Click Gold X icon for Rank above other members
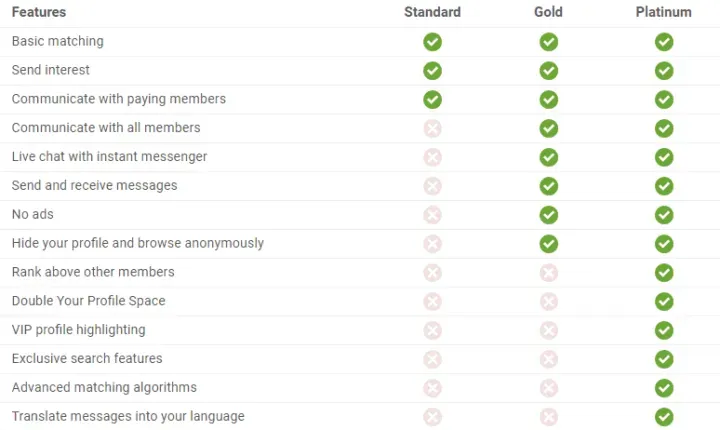Screen dimensions: 720x430 pos(548,273)
